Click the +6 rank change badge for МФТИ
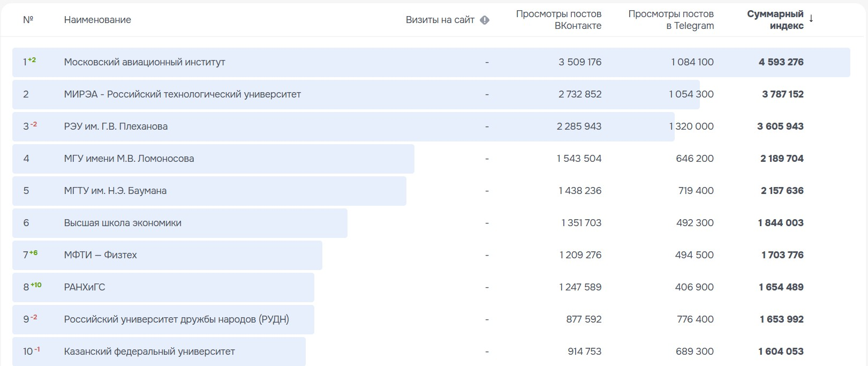Viewport: 868px width, 366px height. click(34, 253)
